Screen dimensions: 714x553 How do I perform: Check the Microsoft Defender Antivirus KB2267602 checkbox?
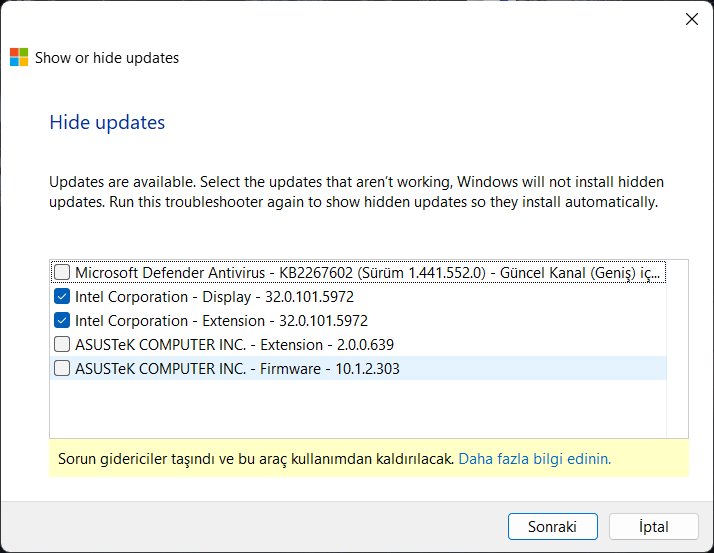point(62,272)
